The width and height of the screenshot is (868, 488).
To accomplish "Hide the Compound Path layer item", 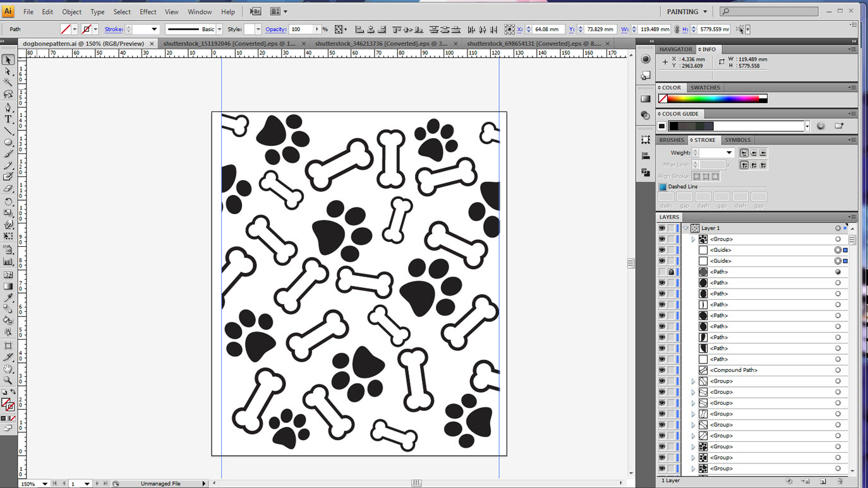I will (661, 370).
